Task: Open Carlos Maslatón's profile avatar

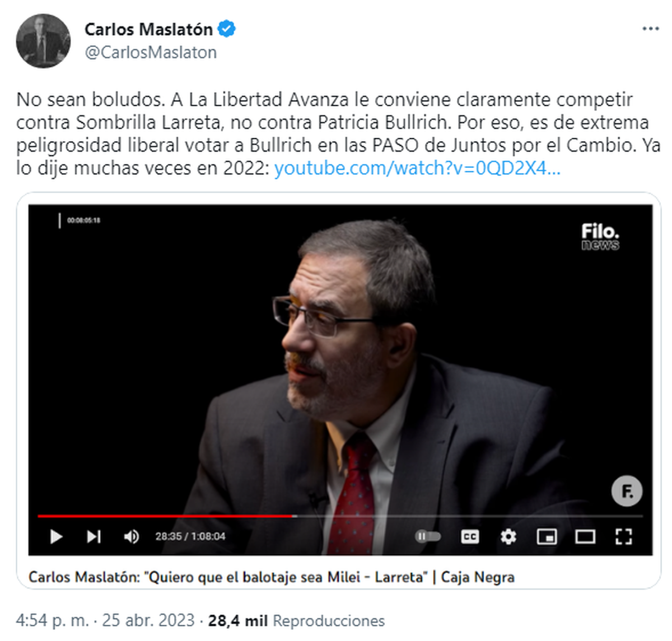Action: point(43,41)
